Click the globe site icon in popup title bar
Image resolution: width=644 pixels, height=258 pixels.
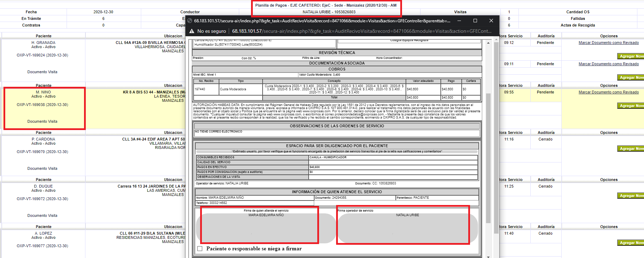(x=190, y=21)
